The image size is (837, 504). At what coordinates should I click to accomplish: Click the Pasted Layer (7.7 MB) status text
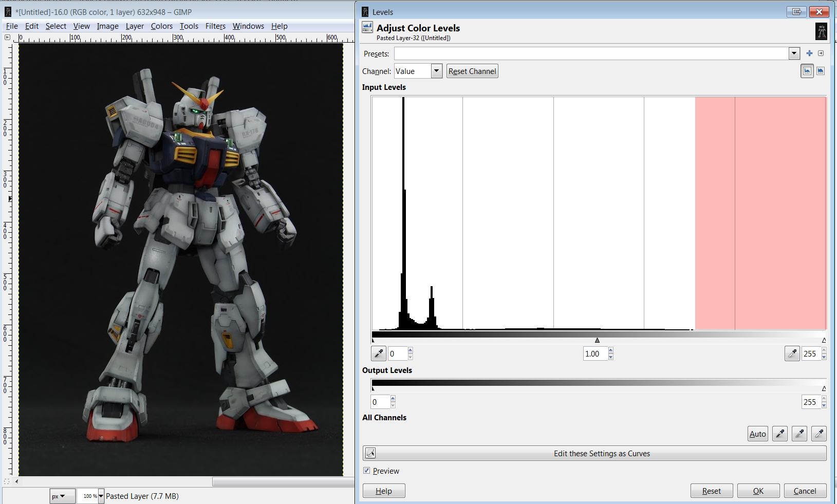tap(142, 496)
